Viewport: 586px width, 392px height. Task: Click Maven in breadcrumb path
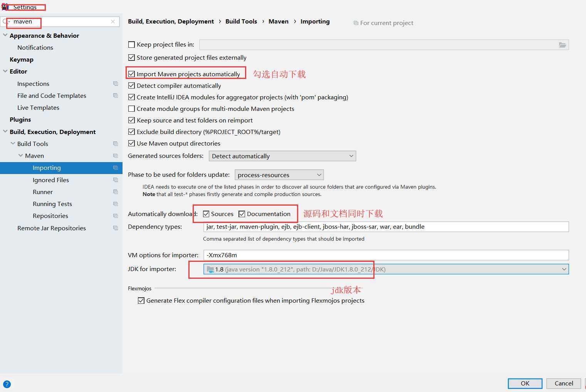[x=279, y=21]
